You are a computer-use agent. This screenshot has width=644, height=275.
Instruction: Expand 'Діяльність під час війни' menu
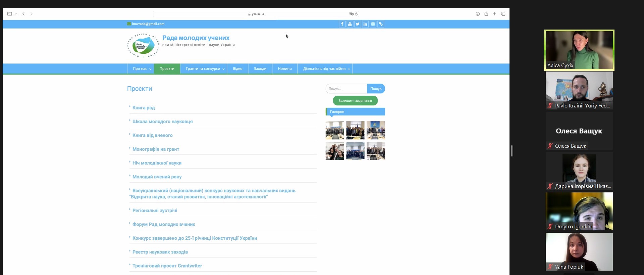point(326,69)
